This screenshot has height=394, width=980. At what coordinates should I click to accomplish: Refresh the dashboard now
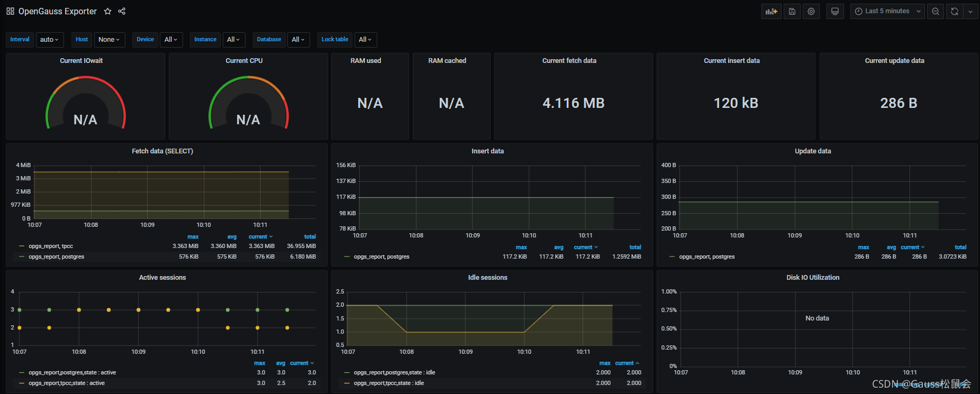click(x=955, y=11)
